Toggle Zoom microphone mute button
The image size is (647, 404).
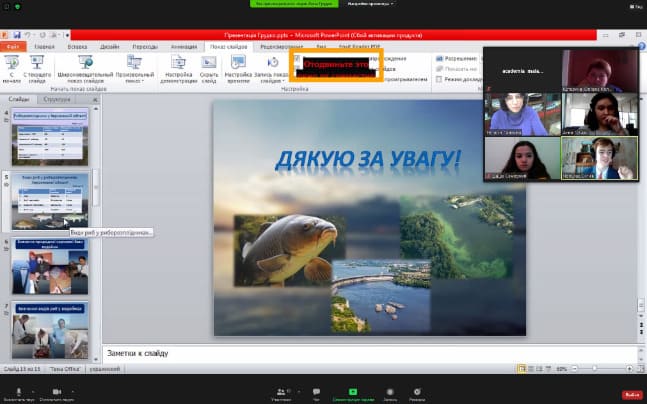[x=19, y=394]
